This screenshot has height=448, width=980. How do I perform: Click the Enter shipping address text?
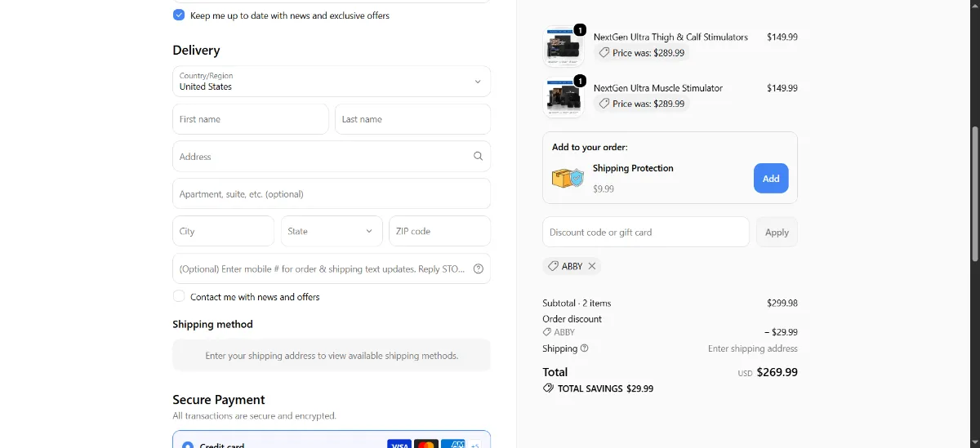(x=753, y=348)
